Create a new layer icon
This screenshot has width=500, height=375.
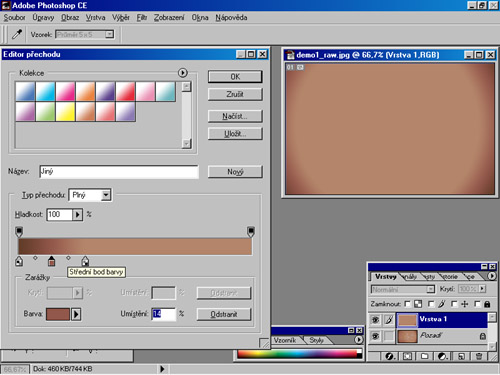[461, 356]
